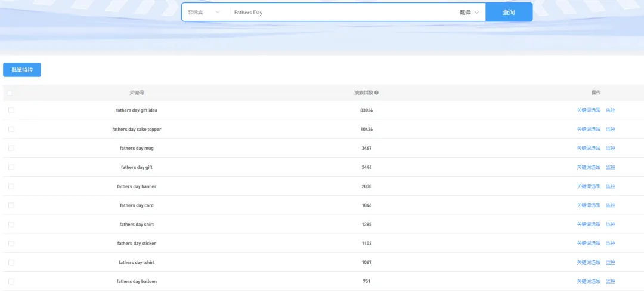
Task: Open 关键词选品 for fathers day balloon
Action: [x=589, y=281]
